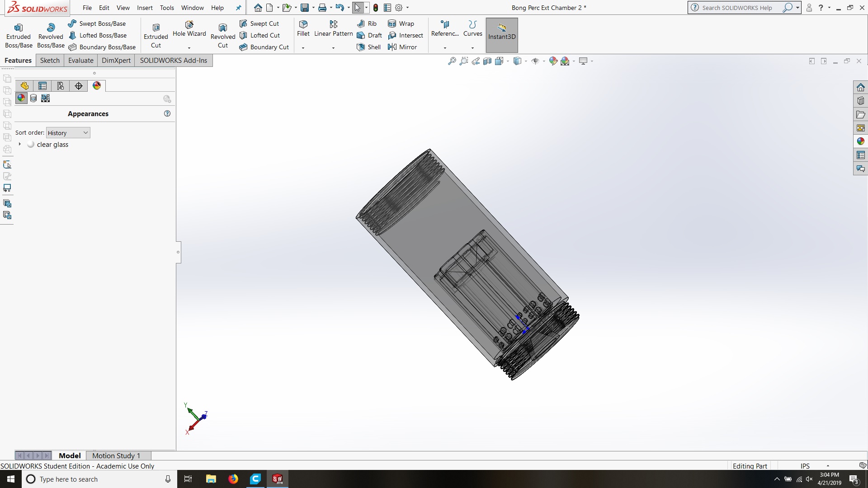
Task: Open the File menu
Action: coord(87,8)
